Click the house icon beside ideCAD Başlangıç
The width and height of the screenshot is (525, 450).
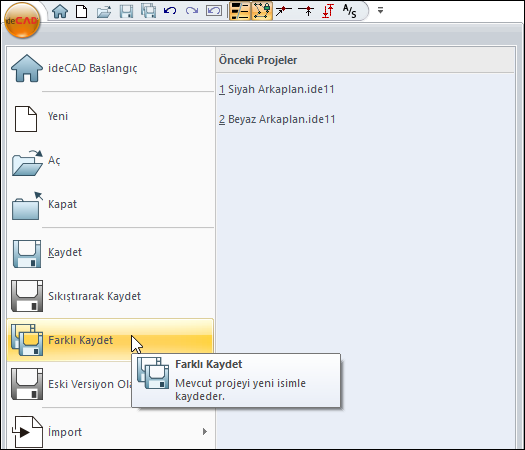point(27,68)
